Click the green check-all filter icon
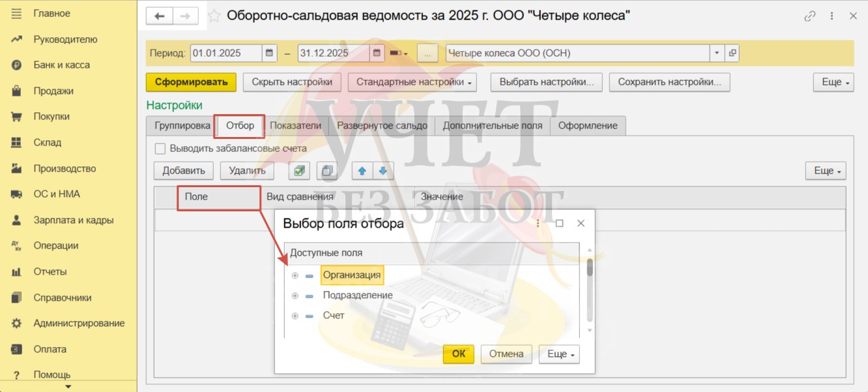This screenshot has height=392, width=868. coord(299,171)
